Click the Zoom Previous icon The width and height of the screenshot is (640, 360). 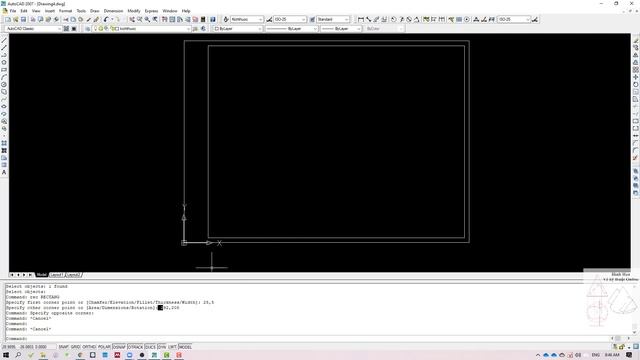(x=155, y=19)
